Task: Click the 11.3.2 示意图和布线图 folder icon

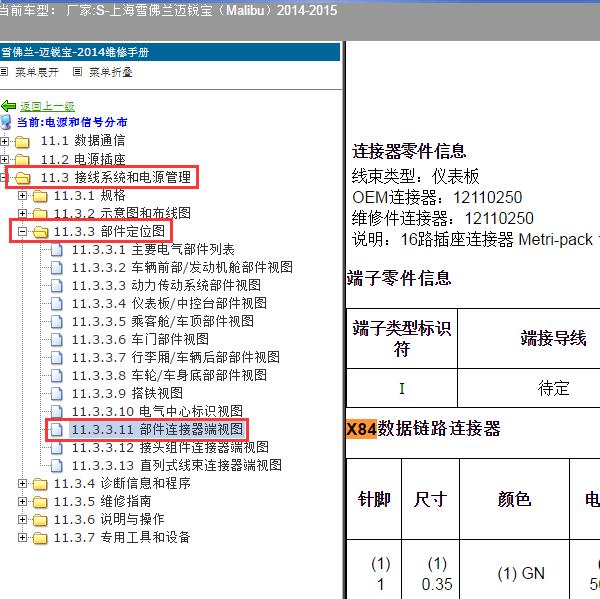Action: pos(40,214)
